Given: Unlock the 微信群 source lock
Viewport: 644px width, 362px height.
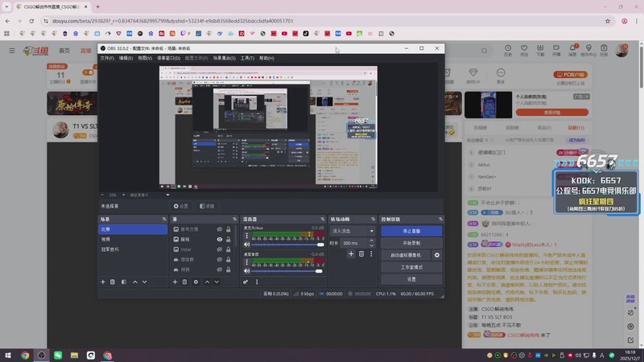Looking at the screenshot, I should (229, 259).
